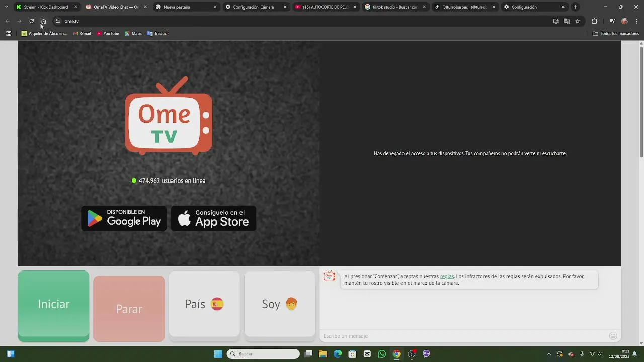Click the taskbar Buscar search box
The height and width of the screenshot is (362, 644).
pos(263,354)
